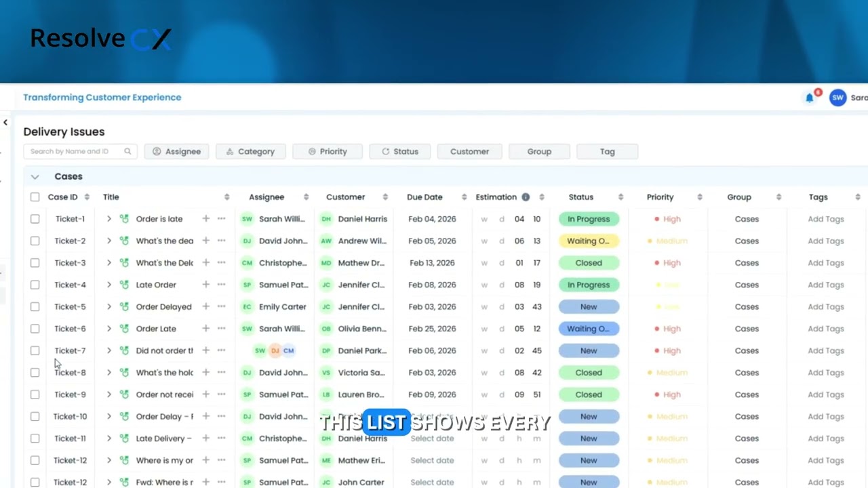
Task: Click the plus icon on Ticket-6 row
Action: 205,329
